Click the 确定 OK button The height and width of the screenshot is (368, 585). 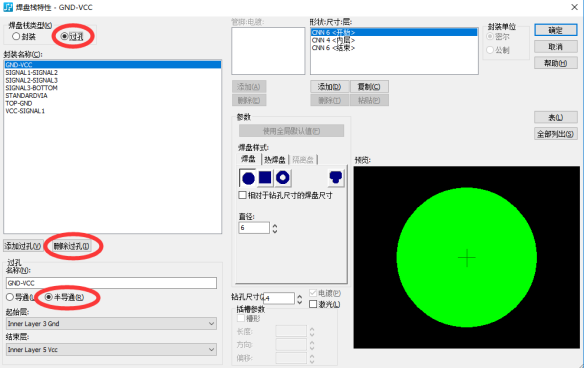click(x=556, y=30)
